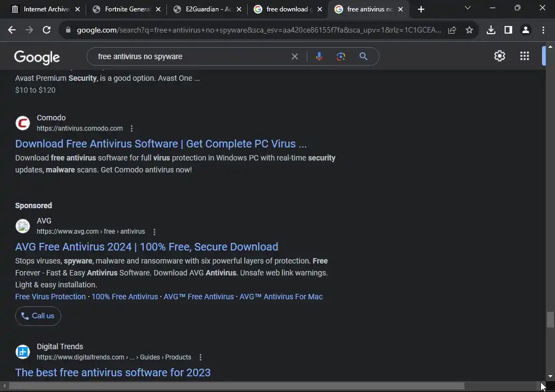Screen dimensions: 555x392
Task: Open Download Free Antivirus Software link
Action: tap(161, 144)
